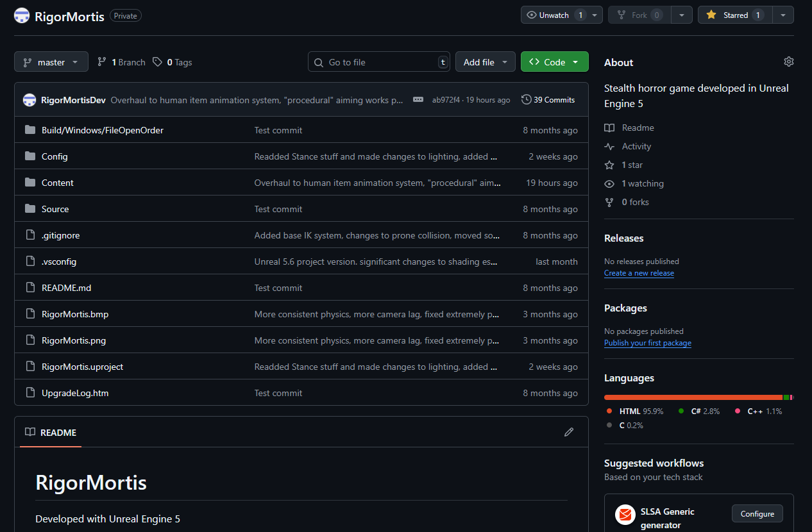Image resolution: width=812 pixels, height=532 pixels.
Task: Open the 0 Tags link
Action: 173,62
